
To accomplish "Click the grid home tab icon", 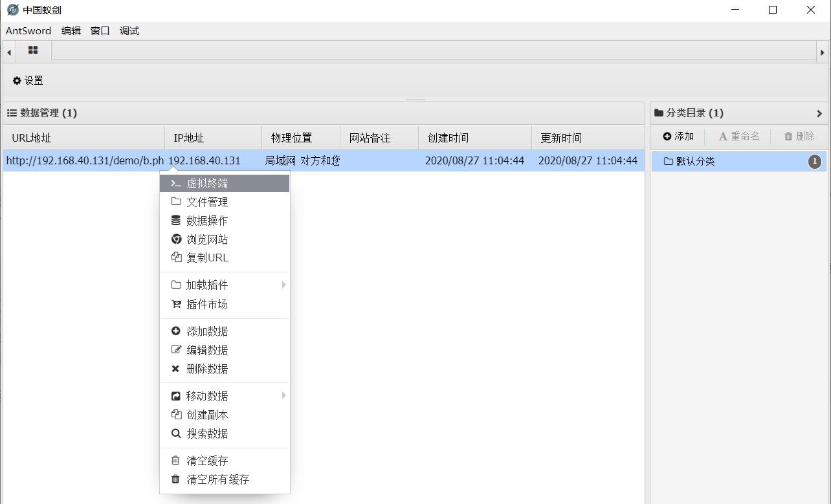I will coord(33,50).
